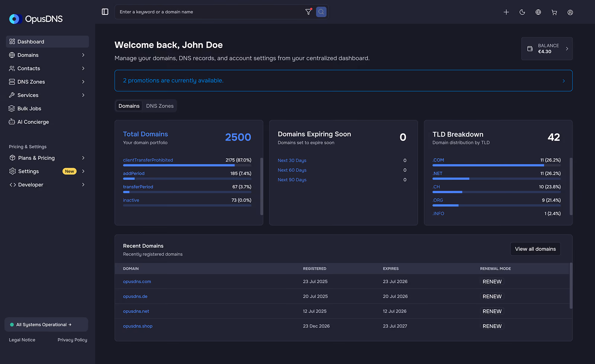Toggle the sidebar panel icon
The width and height of the screenshot is (595, 364).
(105, 12)
